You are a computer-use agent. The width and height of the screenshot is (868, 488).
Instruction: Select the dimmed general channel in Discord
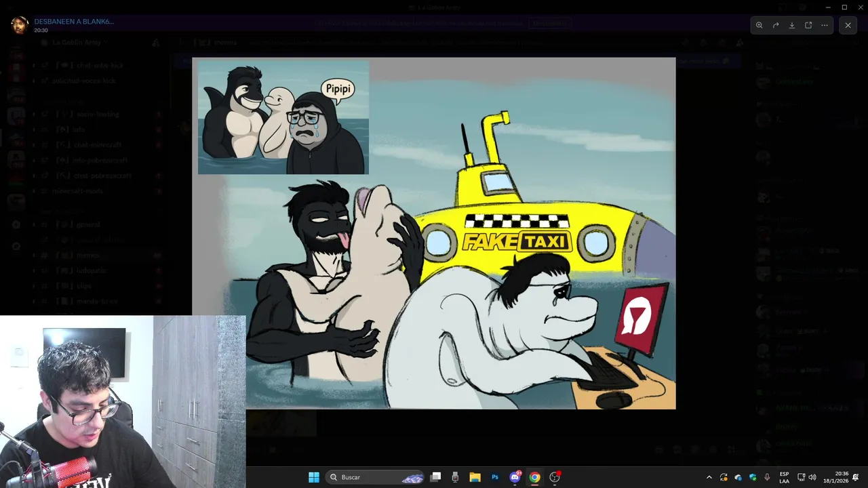click(x=98, y=224)
